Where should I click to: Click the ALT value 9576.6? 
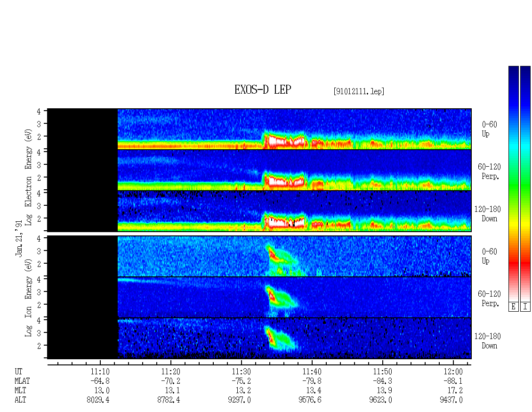pyautogui.click(x=310, y=400)
